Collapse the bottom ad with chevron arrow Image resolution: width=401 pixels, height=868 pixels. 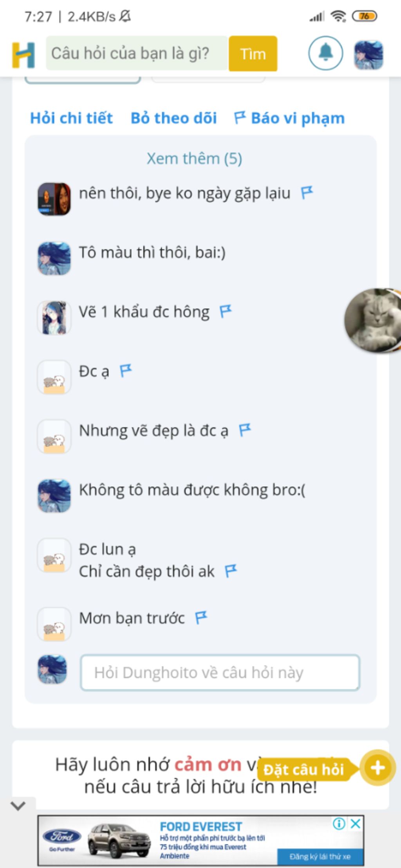(x=18, y=805)
